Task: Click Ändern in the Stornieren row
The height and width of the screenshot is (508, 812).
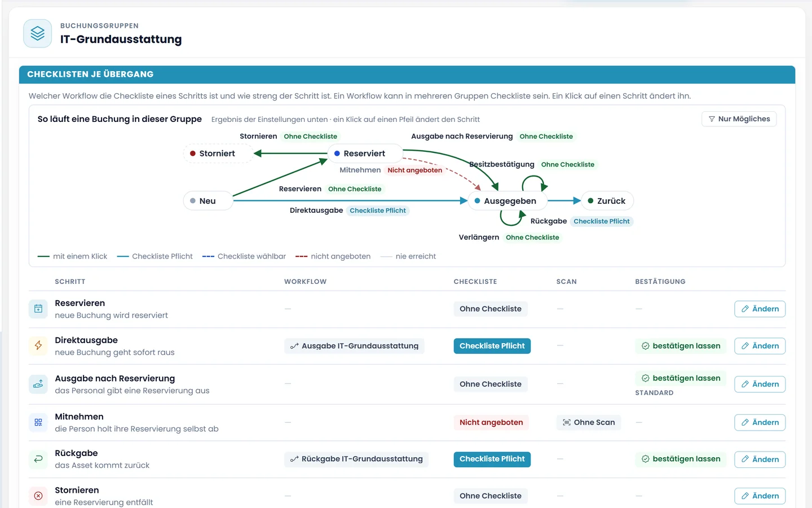Action: point(760,496)
